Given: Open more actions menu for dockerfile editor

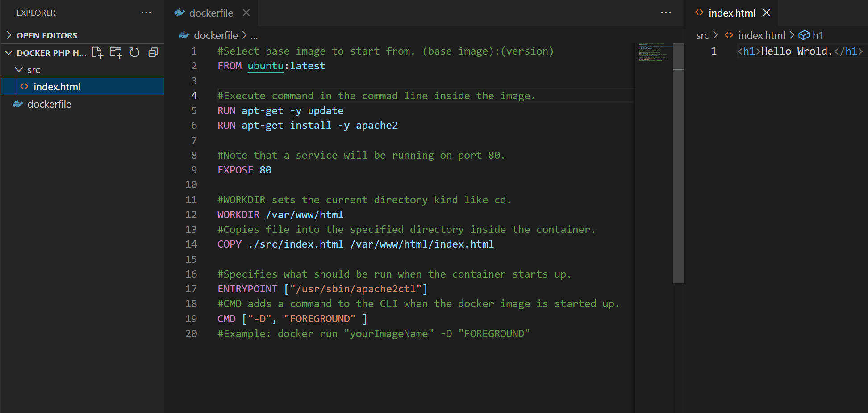Looking at the screenshot, I should [x=666, y=13].
